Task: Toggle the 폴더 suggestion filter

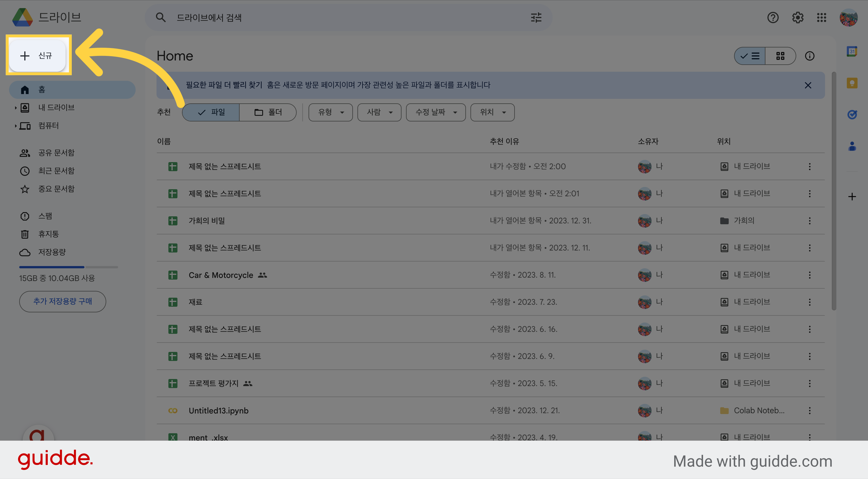Action: point(268,112)
